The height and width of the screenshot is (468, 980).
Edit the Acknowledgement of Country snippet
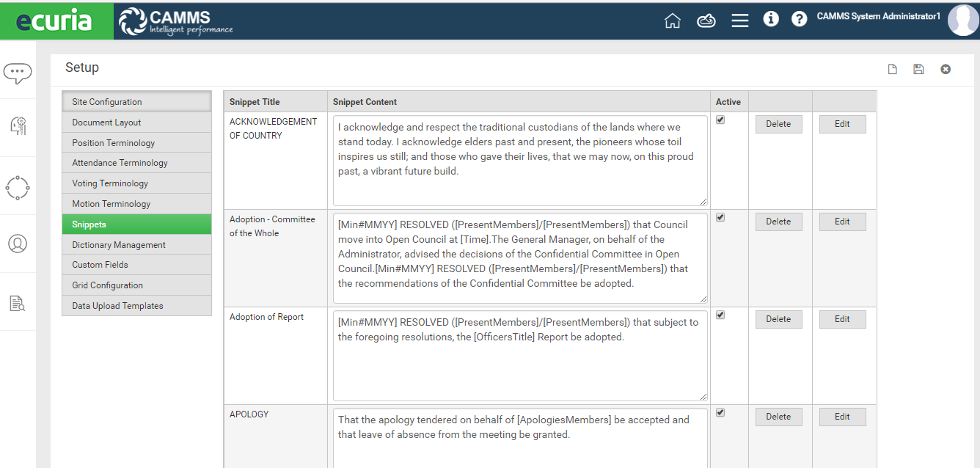tap(842, 124)
